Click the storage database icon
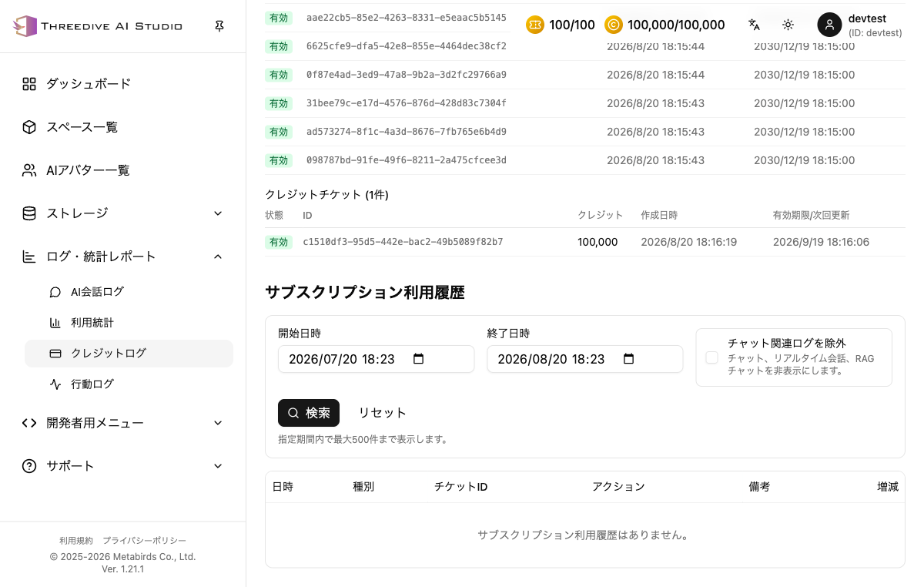Viewport: 924px width, 587px height. point(29,213)
